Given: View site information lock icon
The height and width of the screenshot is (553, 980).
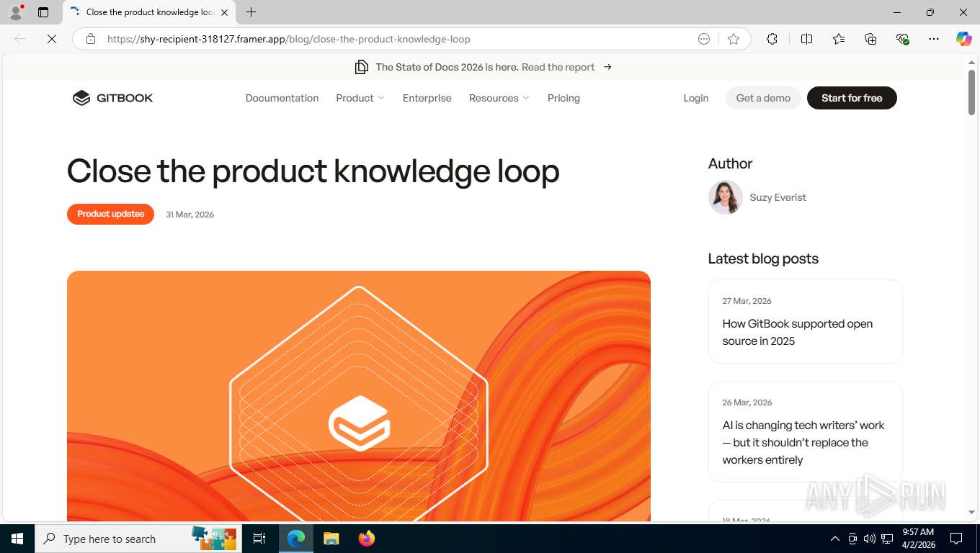Looking at the screenshot, I should point(91,39).
